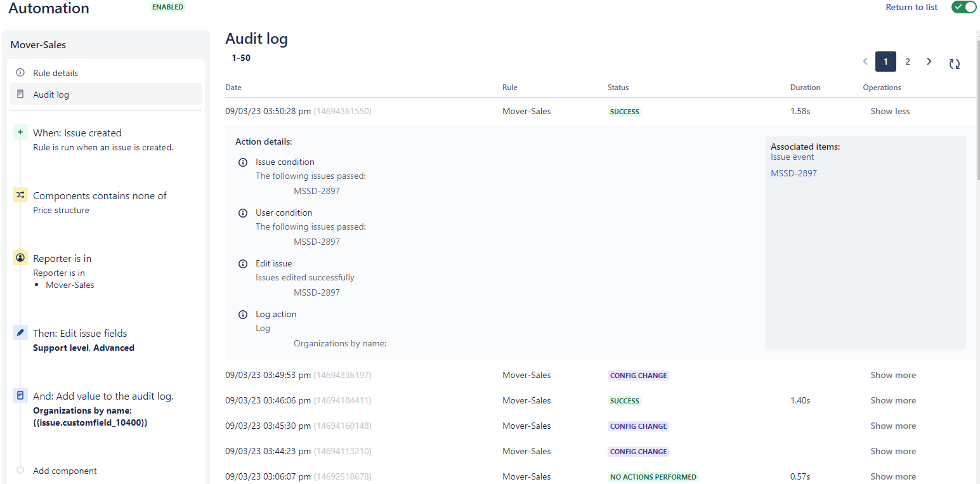
Task: Expand Show more for 03:49:53 pm entry
Action: (x=893, y=375)
